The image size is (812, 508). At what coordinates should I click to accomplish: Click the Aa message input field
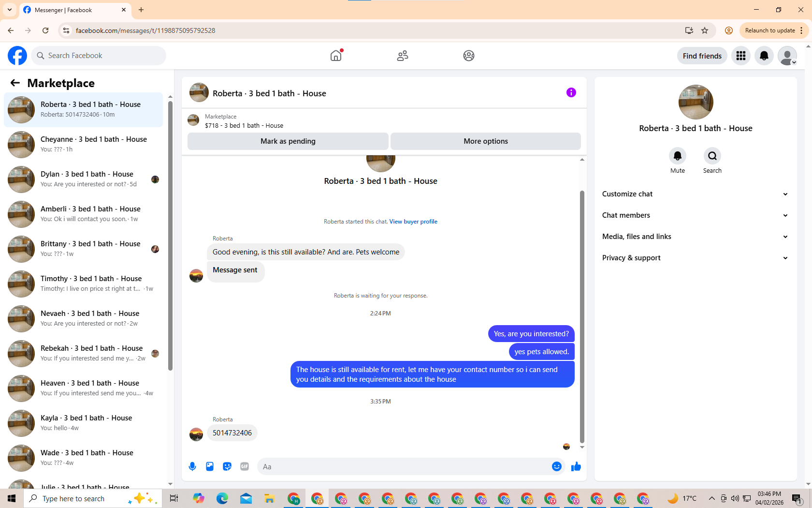pos(404,466)
